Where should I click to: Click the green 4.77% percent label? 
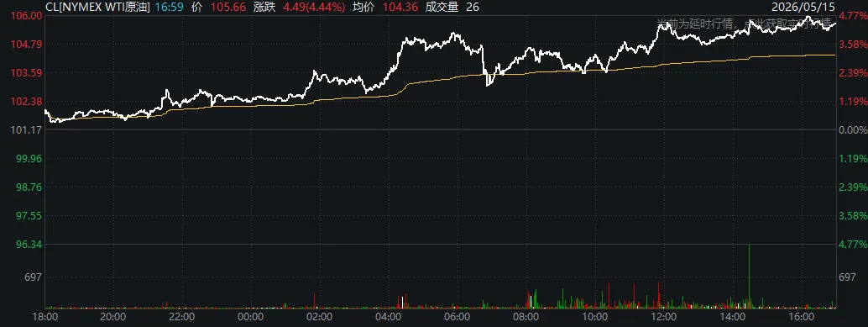(x=854, y=244)
